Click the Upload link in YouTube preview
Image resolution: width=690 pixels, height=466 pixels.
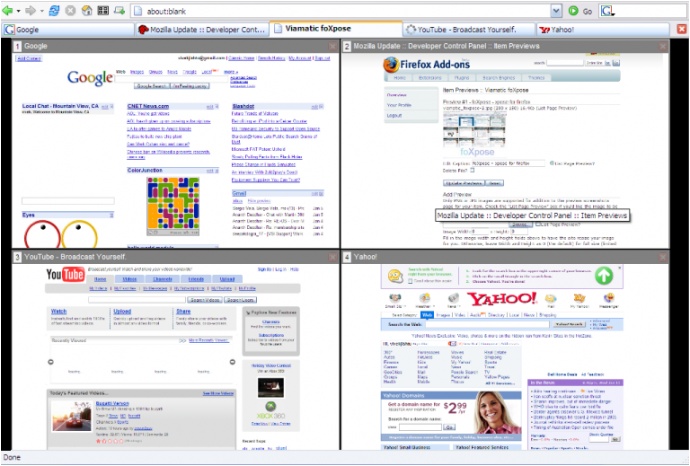122,312
